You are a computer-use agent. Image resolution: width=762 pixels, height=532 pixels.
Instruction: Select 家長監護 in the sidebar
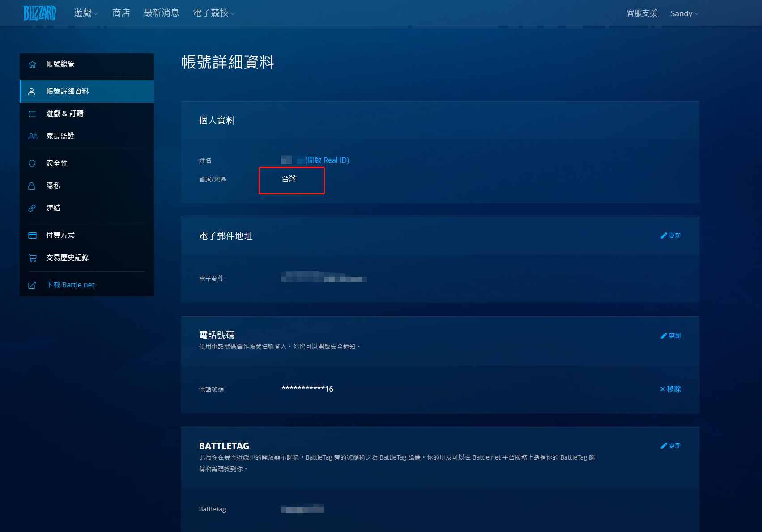pos(60,136)
